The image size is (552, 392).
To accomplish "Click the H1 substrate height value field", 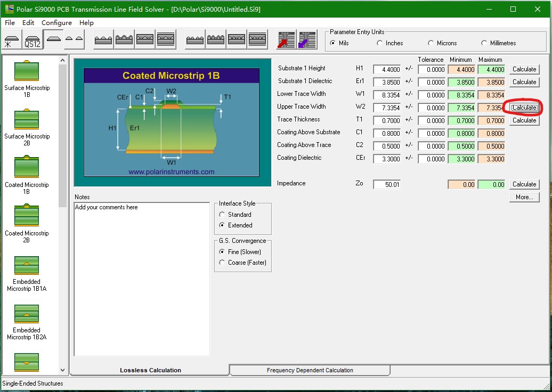I will tap(387, 70).
